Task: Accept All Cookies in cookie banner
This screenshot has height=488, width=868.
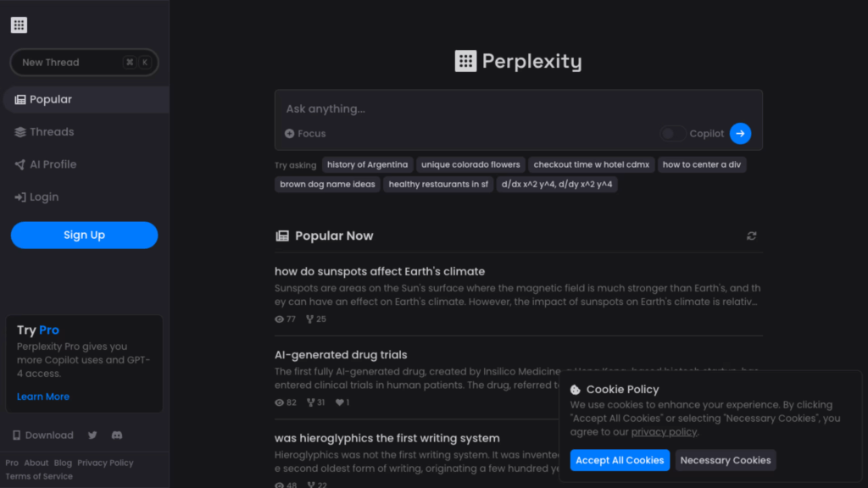Action: 620,460
